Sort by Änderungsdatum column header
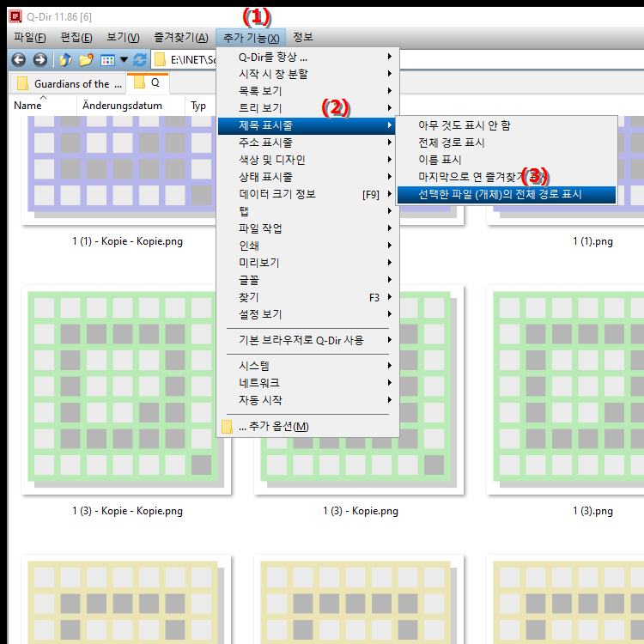 131,106
